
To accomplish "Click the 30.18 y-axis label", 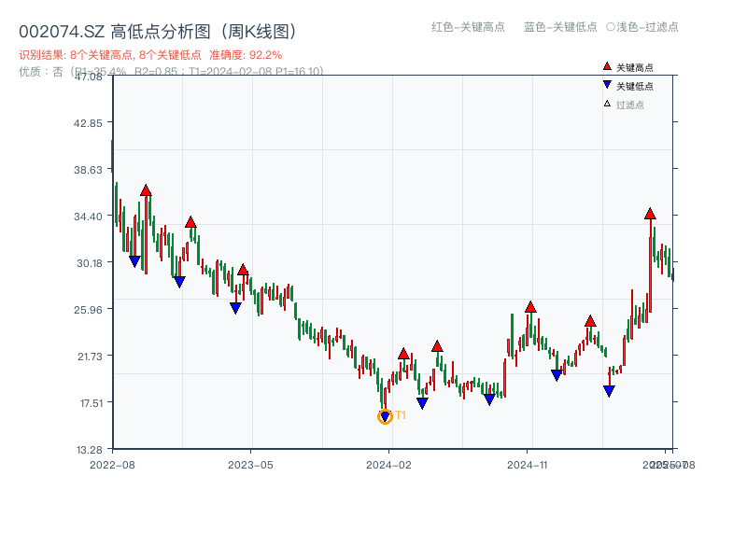I will 89,263.
